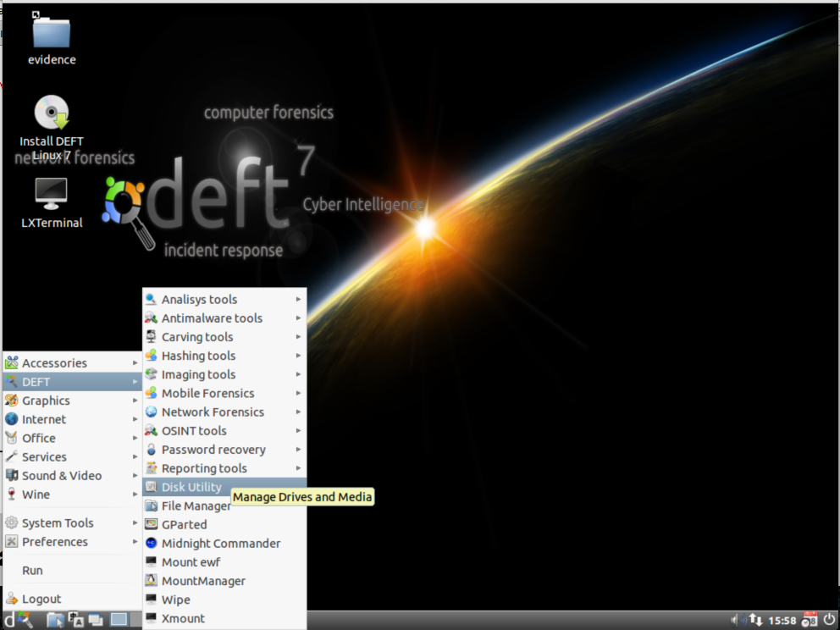Open the calendar clock tray icon
This screenshot has width=840, height=630.
pos(810,620)
